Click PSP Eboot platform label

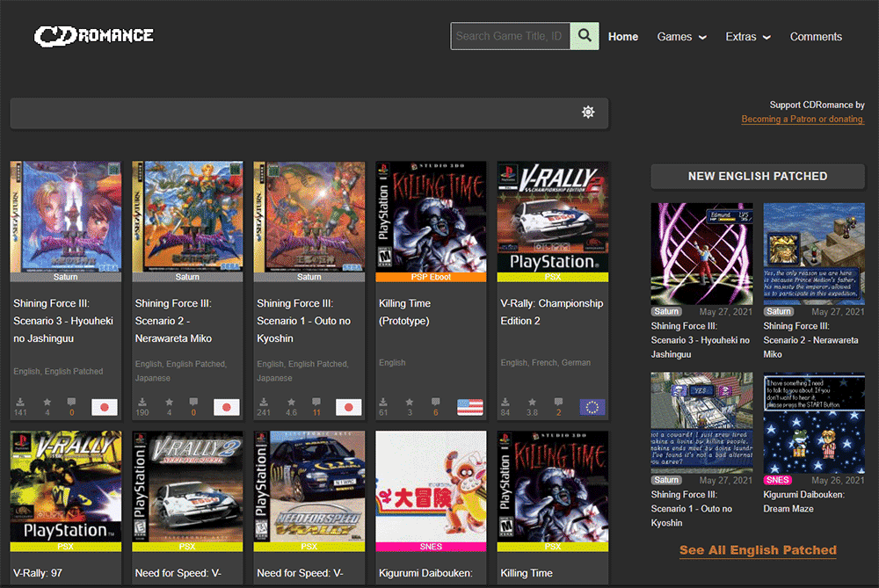pos(431,277)
